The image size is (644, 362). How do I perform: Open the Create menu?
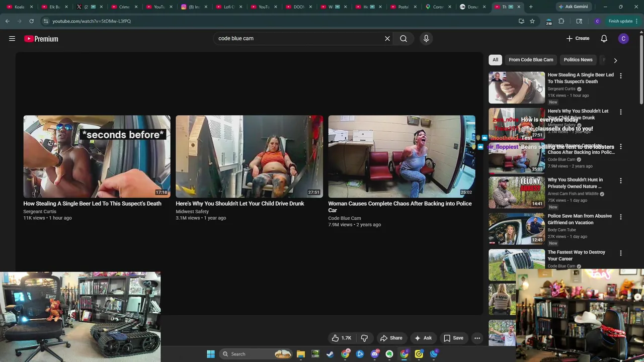[578, 38]
